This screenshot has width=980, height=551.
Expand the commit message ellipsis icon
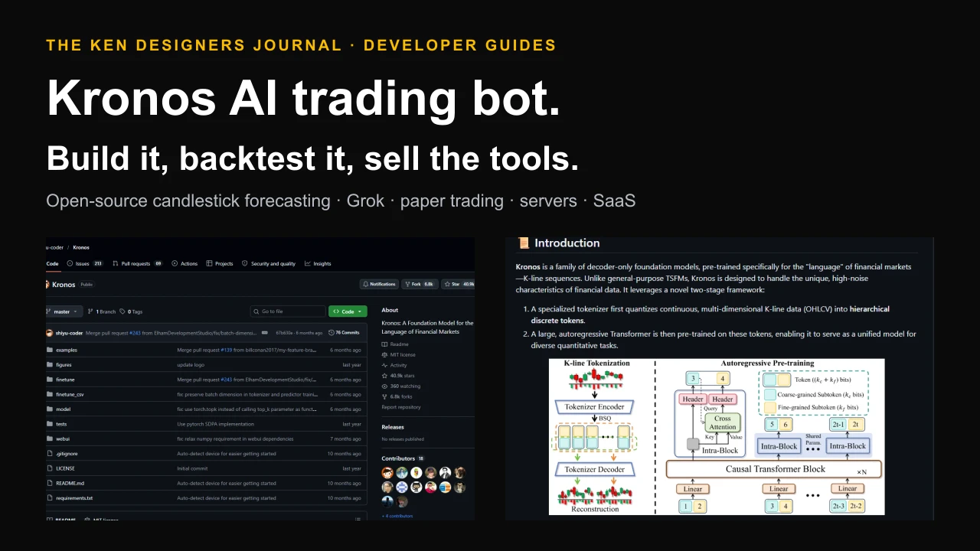click(265, 333)
